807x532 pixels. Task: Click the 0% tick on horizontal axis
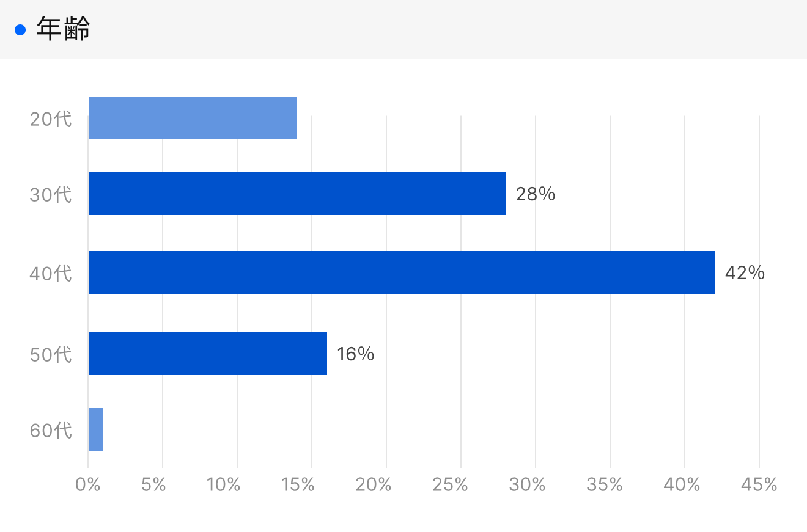[x=88, y=485]
